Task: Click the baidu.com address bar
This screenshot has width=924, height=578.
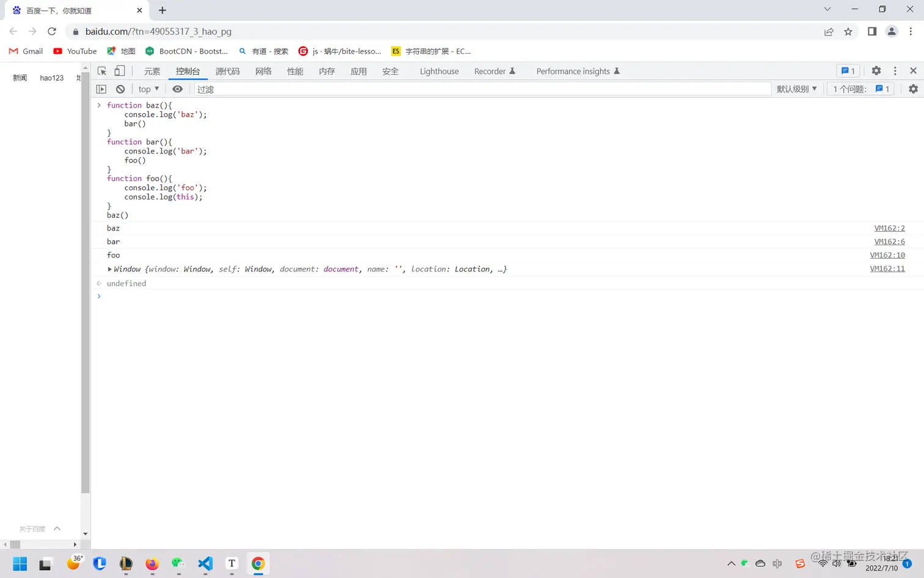Action: [446, 31]
